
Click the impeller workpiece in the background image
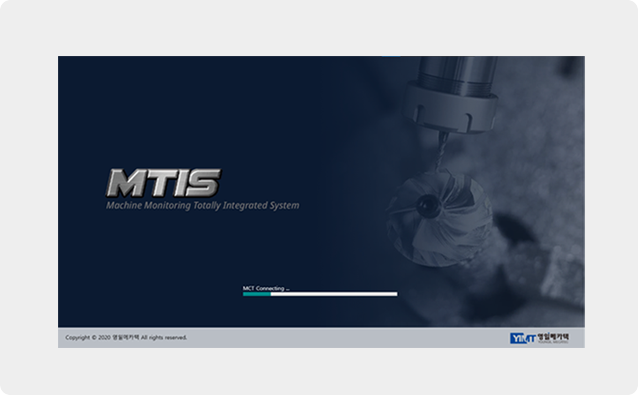[439, 218]
